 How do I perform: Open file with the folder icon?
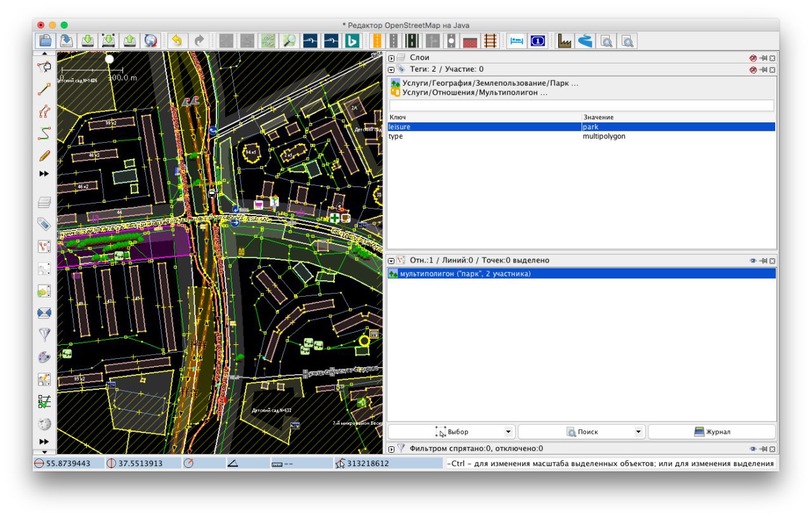pyautogui.click(x=45, y=41)
